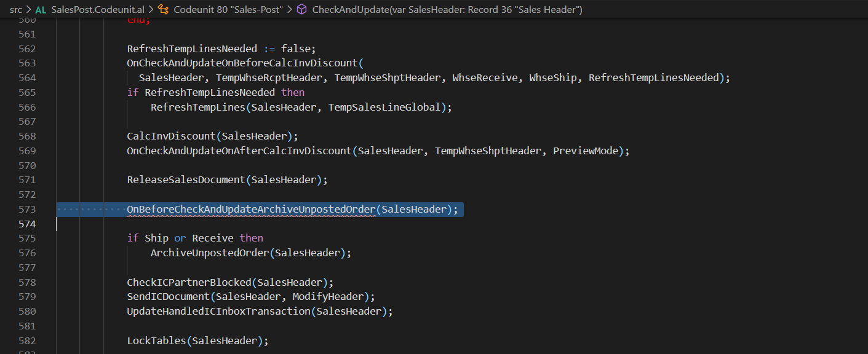Click the SendICDocument call on line 579

(x=167, y=296)
